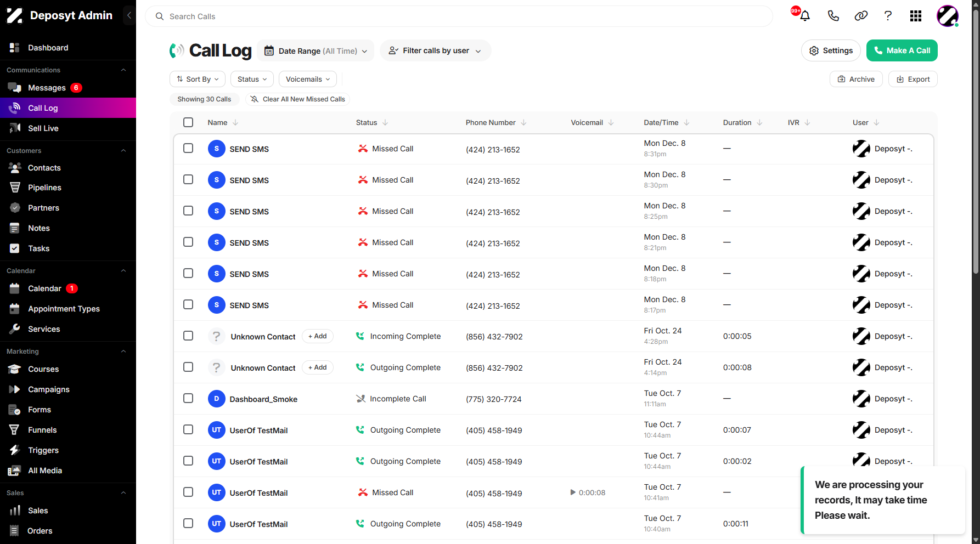The height and width of the screenshot is (544, 980).
Task: Click the phone dialer icon in header
Action: [x=833, y=16]
